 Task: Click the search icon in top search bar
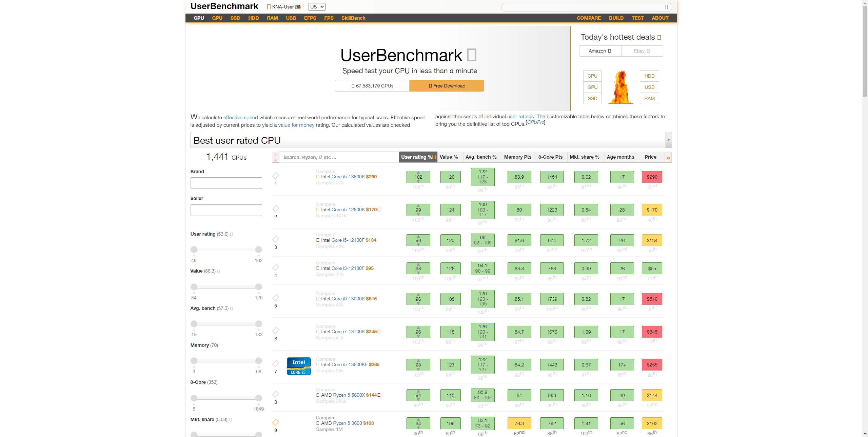pyautogui.click(x=666, y=7)
